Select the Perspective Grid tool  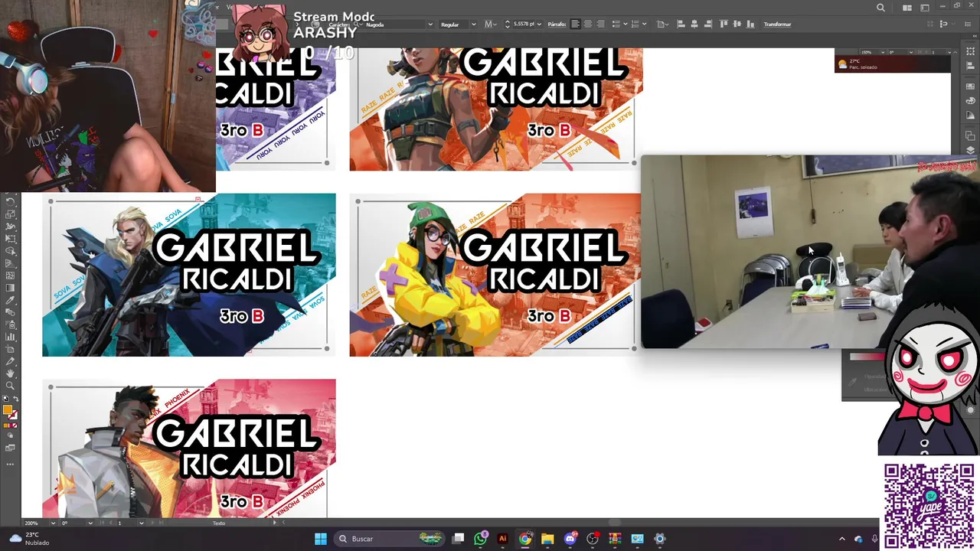point(10,264)
